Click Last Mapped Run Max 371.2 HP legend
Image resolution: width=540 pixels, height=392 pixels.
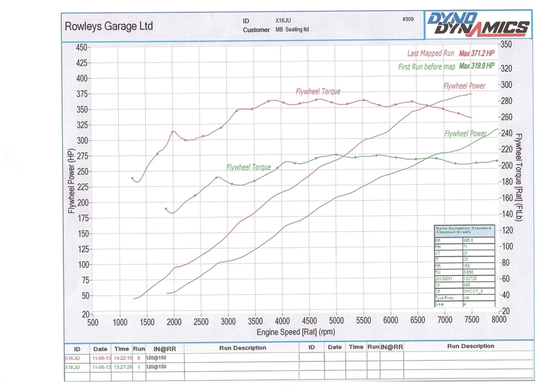pos(450,53)
